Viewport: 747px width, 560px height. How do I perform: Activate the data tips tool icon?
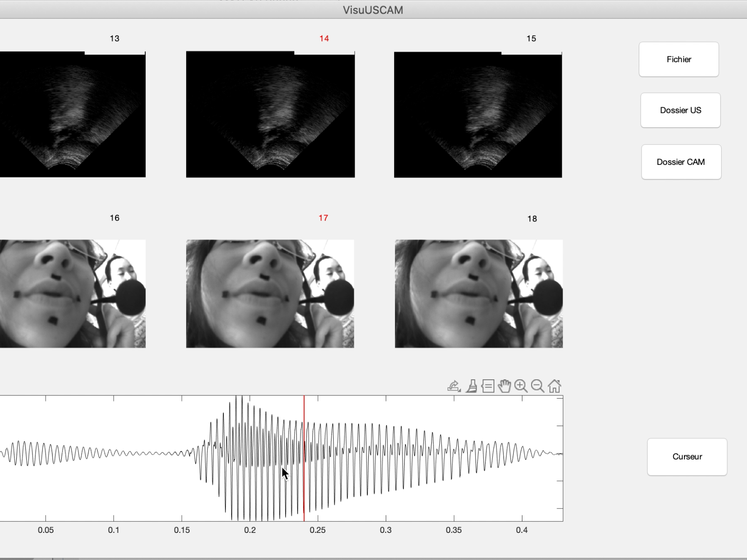(488, 386)
